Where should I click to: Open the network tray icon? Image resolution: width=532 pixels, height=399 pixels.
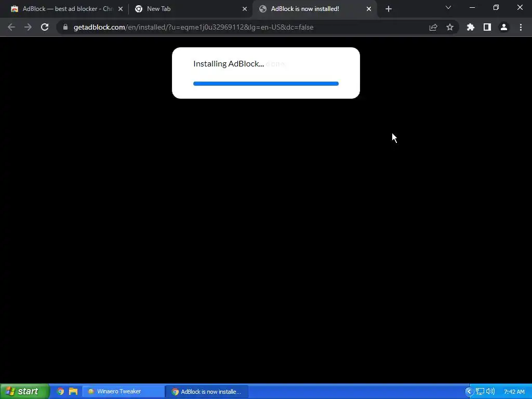[x=480, y=391]
